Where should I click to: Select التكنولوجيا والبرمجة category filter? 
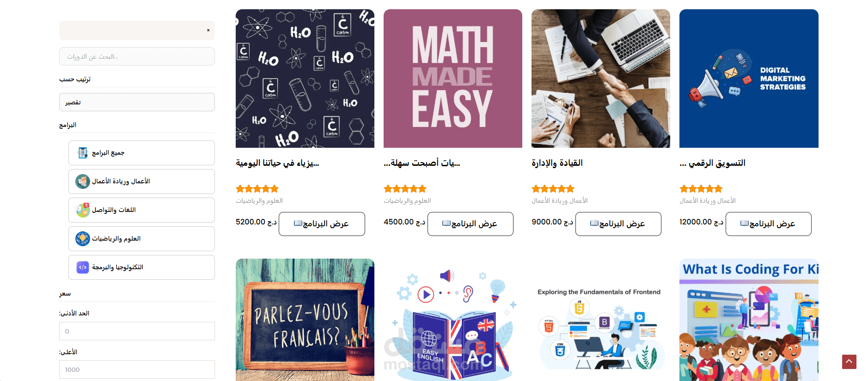click(141, 267)
